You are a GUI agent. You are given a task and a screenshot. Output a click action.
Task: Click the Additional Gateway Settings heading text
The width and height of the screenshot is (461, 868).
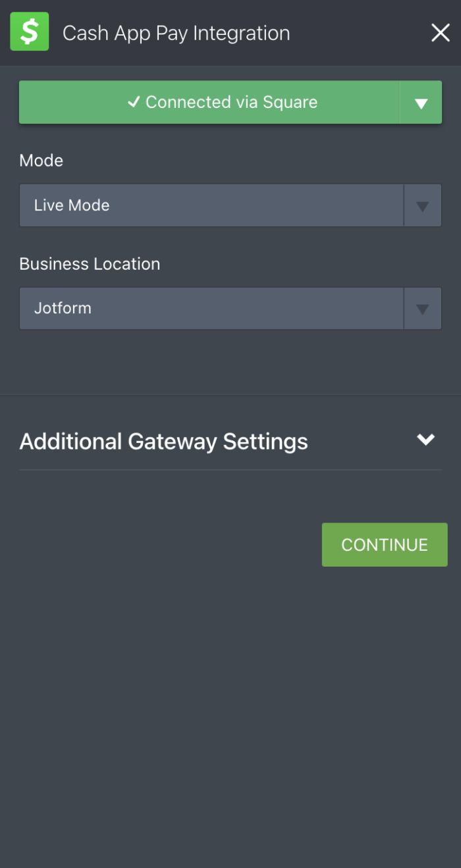163,441
